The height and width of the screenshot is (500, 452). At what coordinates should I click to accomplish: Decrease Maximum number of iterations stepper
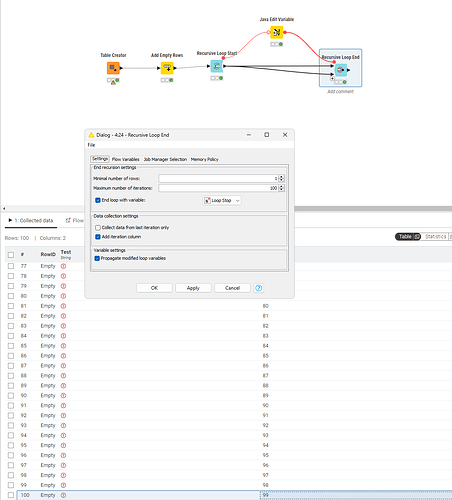click(281, 190)
